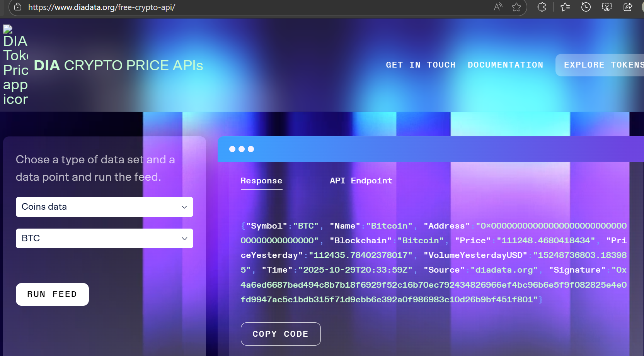Open the Coins data dropdown
644x356 pixels.
pos(104,207)
